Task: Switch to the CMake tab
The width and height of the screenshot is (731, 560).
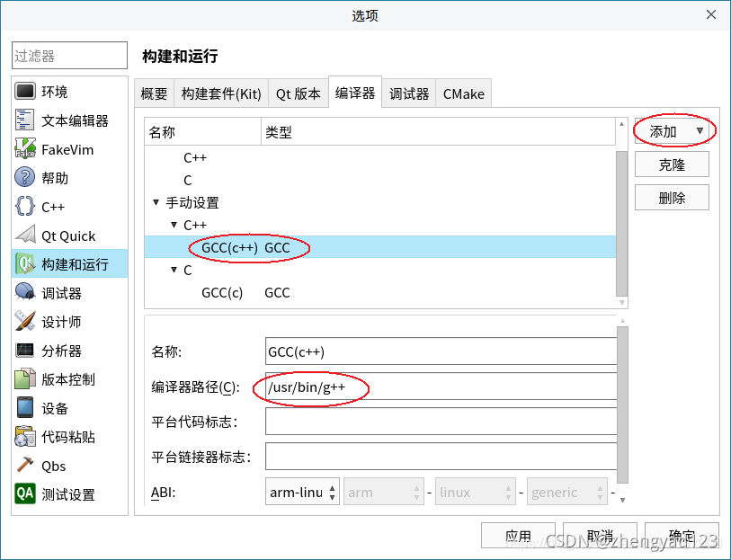Action: point(463,93)
